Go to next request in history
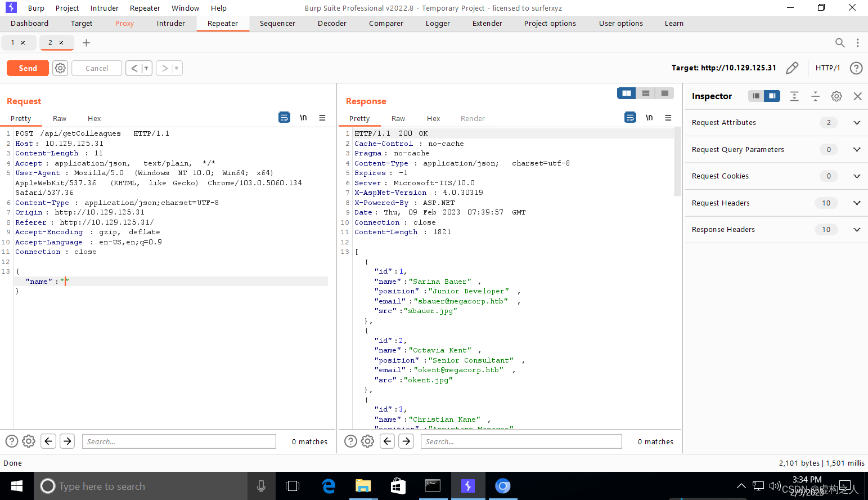 click(164, 68)
